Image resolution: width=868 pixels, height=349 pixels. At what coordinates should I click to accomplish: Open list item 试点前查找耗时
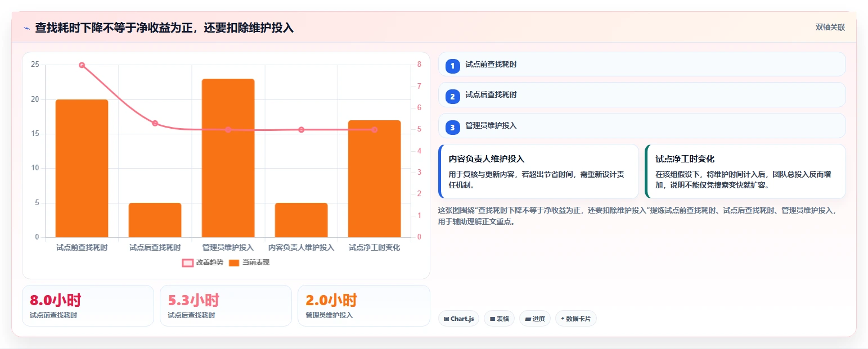[x=642, y=64]
